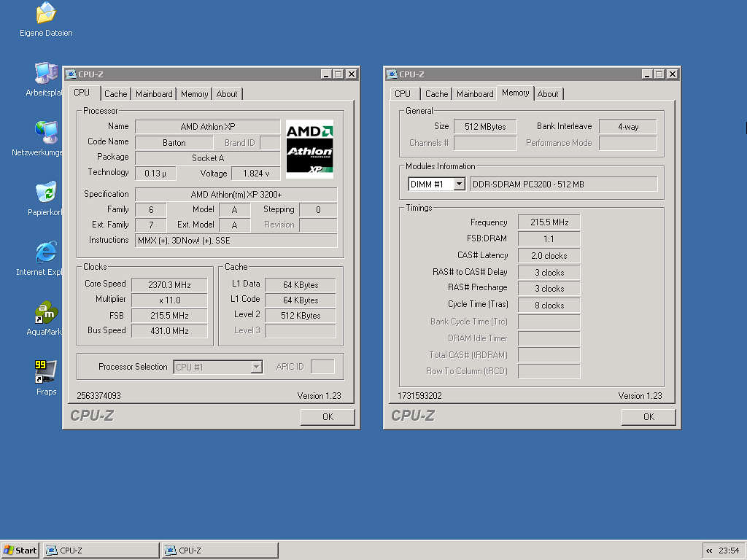Viewport: 747px width, 560px height.
Task: Click CAS# Latency value 2.0 clocks
Action: 549,256
